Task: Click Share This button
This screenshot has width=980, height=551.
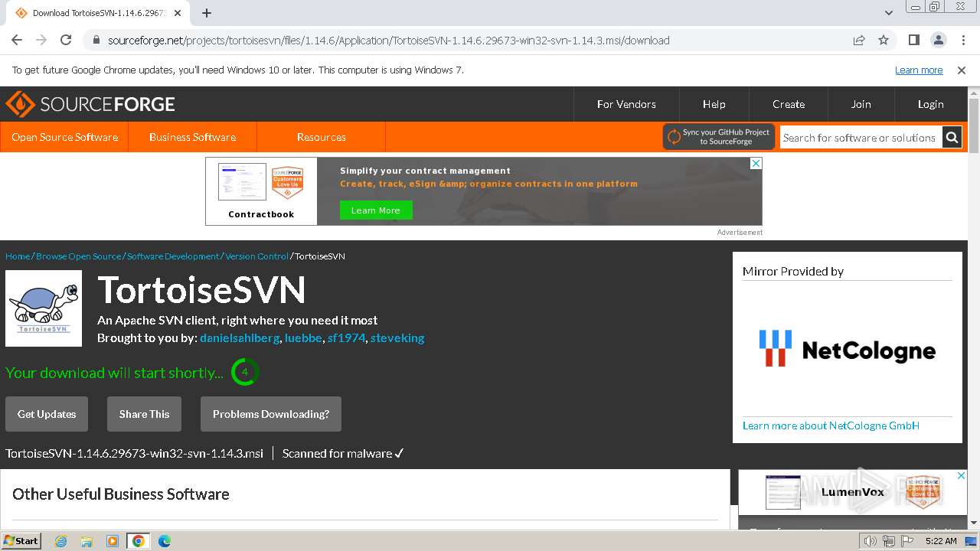Action: click(x=144, y=414)
